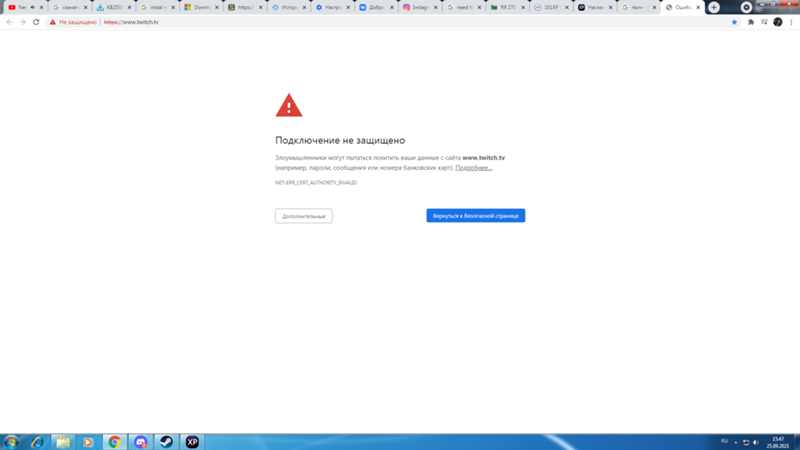Open the Windows Start menu orb
This screenshot has width=800, height=450.
pos(11,442)
